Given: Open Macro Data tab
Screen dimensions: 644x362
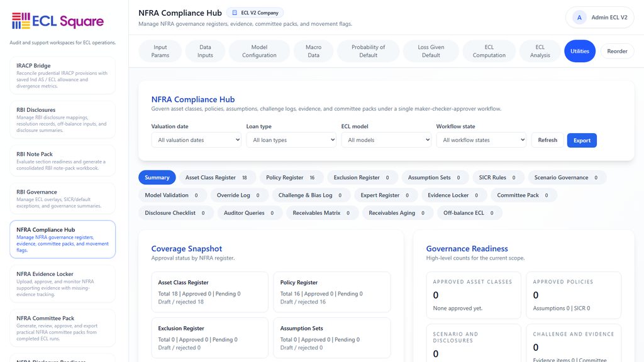Looking at the screenshot, I should [x=313, y=52].
